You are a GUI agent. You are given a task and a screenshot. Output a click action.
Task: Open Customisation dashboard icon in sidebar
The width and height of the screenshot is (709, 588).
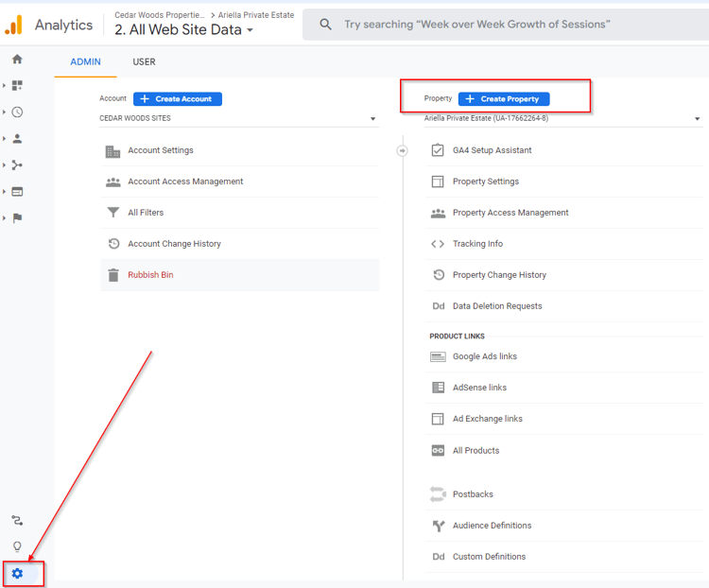coord(17,85)
